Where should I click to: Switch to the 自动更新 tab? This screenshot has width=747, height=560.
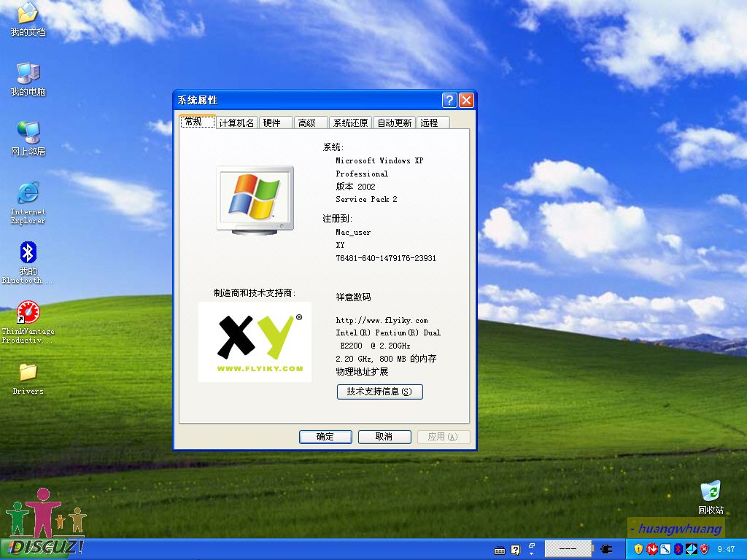pyautogui.click(x=395, y=122)
